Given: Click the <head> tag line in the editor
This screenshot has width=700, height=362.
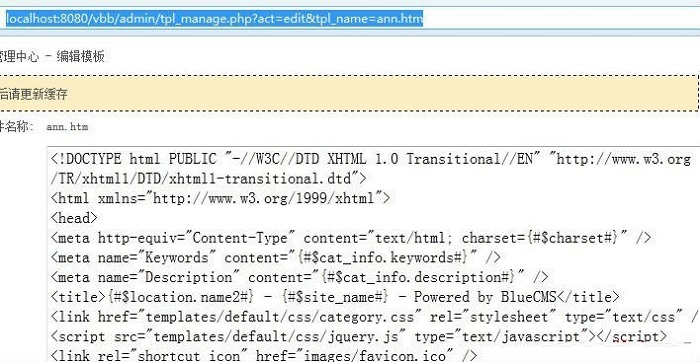Looking at the screenshot, I should pyautogui.click(x=74, y=218).
